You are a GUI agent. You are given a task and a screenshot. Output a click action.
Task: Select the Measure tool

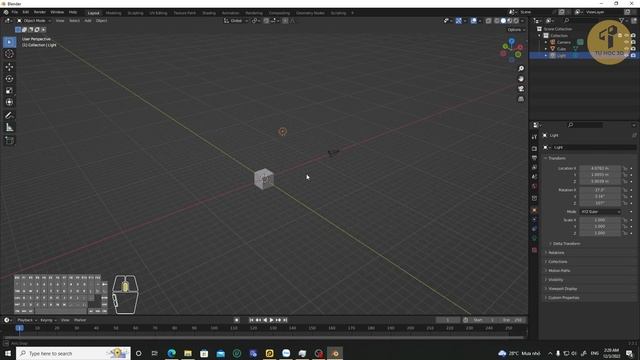coord(9,128)
